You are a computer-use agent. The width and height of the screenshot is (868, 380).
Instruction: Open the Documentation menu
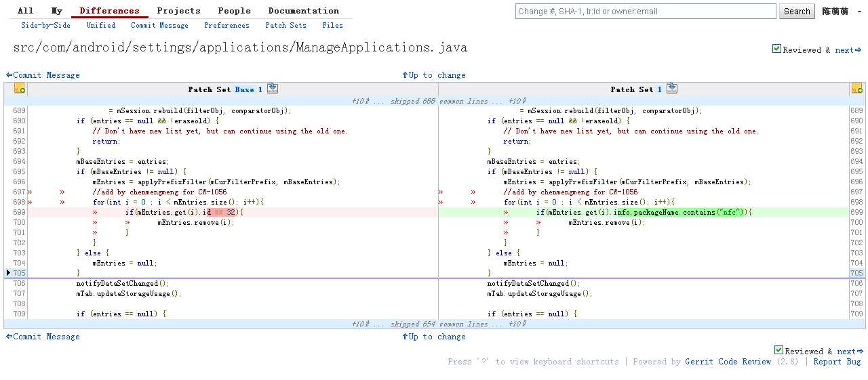click(304, 11)
